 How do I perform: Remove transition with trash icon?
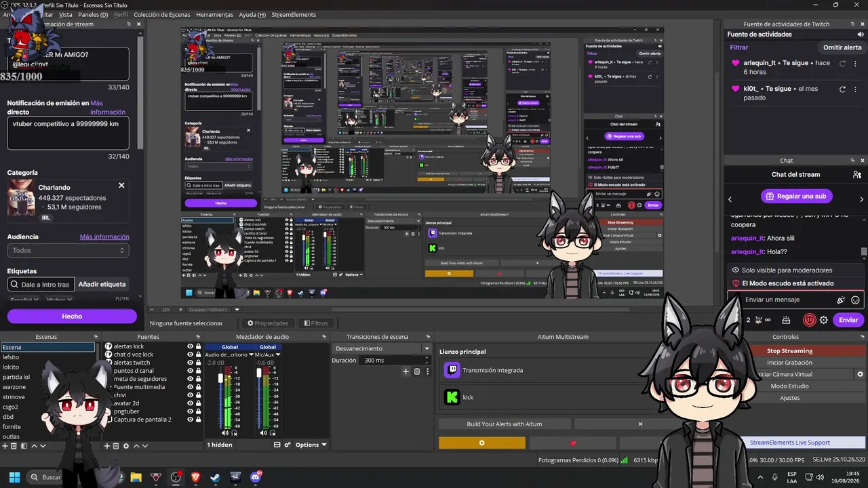coord(417,371)
